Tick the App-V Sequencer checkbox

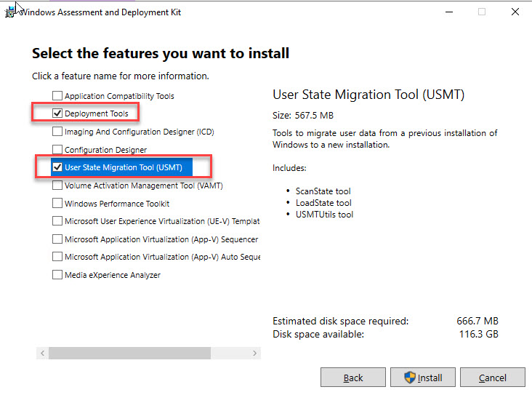tap(57, 239)
